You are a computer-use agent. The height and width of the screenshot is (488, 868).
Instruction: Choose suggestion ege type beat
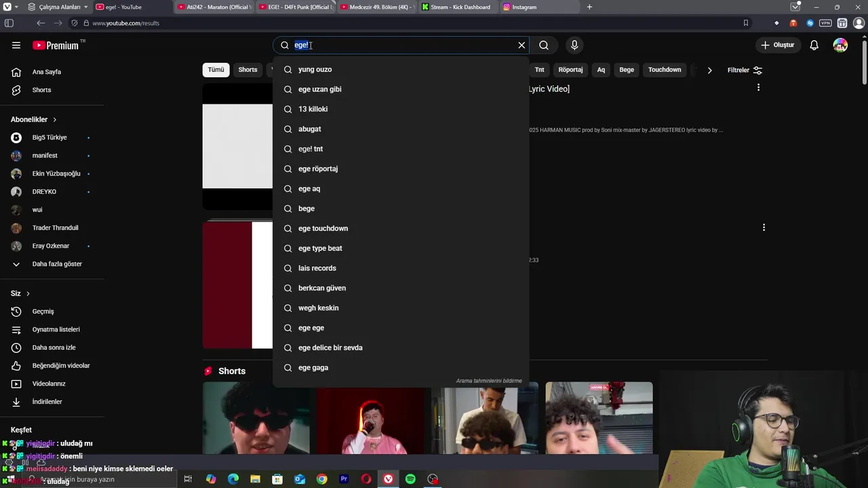coord(401,248)
